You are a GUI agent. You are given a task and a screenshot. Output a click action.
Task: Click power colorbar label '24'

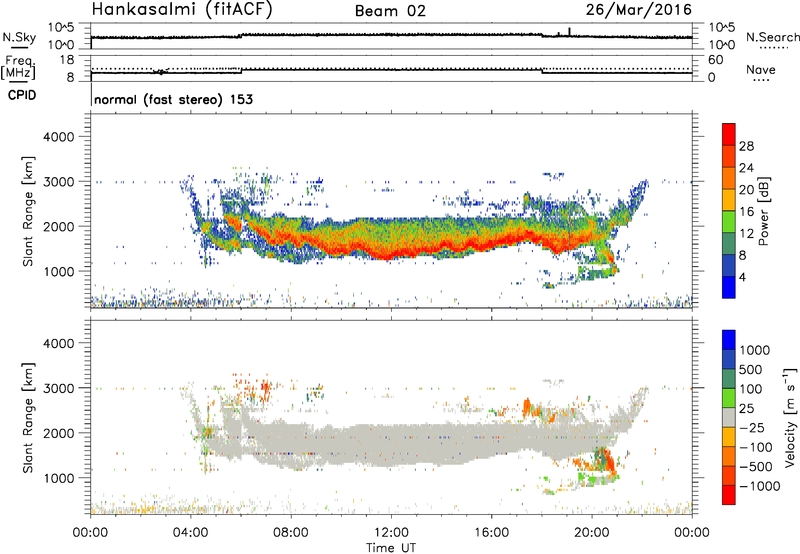pyautogui.click(x=746, y=168)
